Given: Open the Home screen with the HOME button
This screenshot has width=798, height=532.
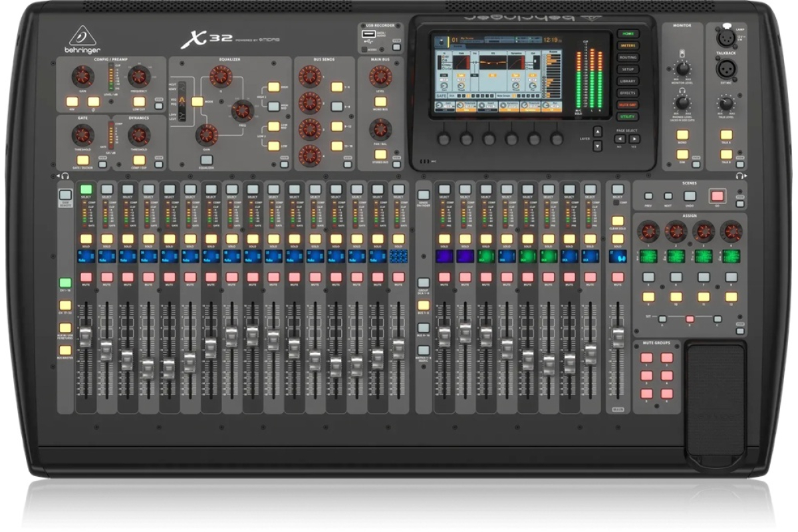Looking at the screenshot, I should [x=627, y=33].
